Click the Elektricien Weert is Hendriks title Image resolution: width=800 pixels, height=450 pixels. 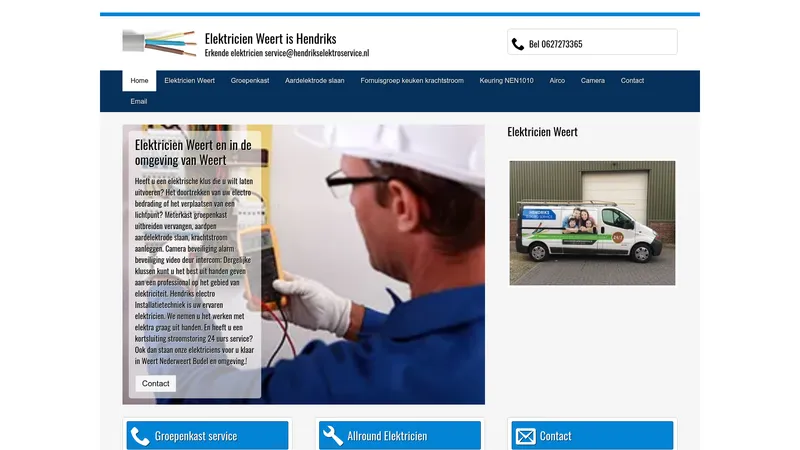[270, 39]
